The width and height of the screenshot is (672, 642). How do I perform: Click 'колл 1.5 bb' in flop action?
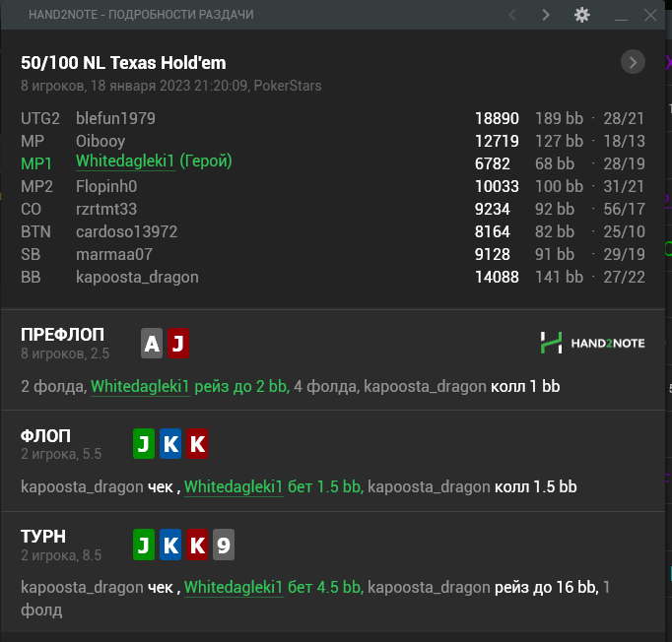(x=536, y=487)
